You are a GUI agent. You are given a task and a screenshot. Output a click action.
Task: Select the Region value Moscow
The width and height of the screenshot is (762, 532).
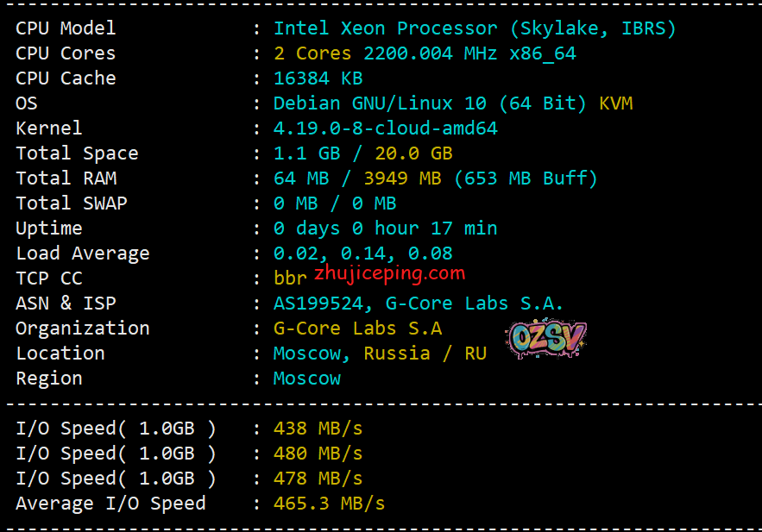[x=306, y=379]
